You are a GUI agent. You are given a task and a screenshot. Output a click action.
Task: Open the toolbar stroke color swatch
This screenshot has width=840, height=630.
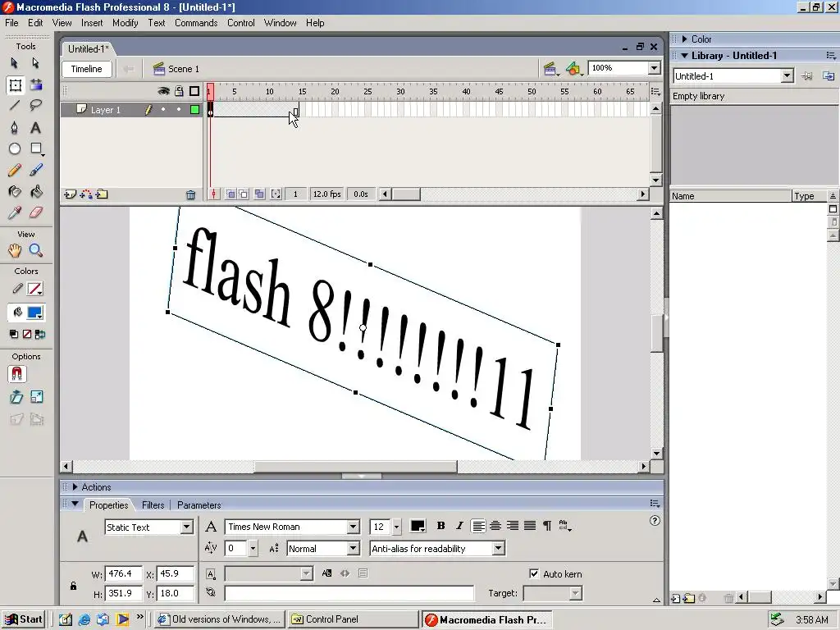[x=35, y=290]
